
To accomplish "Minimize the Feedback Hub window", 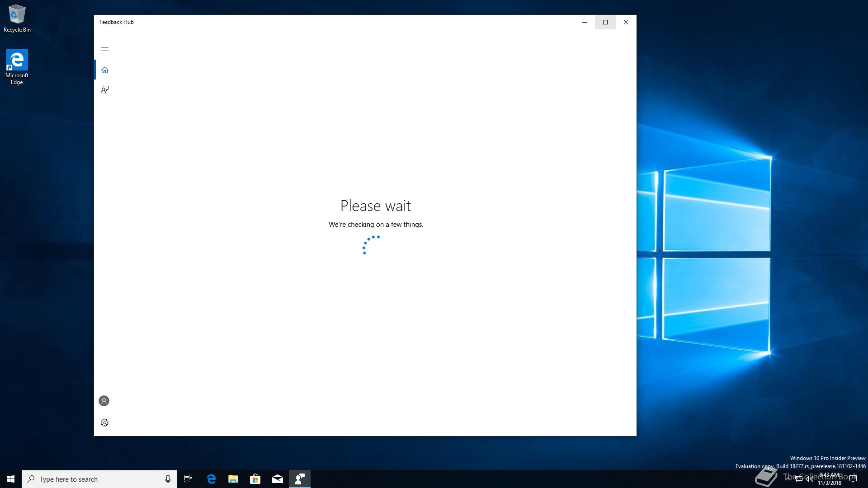I will [585, 22].
